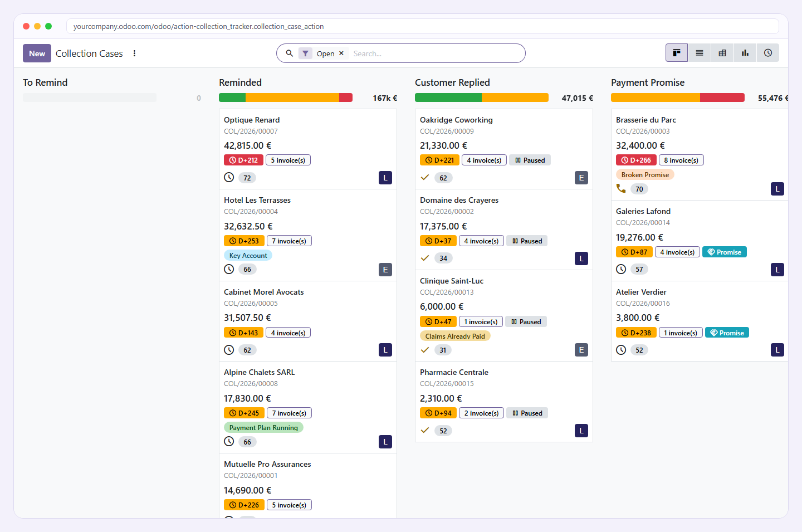Click 7 invoice(s) button on Hotel Les Terrasses

click(x=289, y=241)
